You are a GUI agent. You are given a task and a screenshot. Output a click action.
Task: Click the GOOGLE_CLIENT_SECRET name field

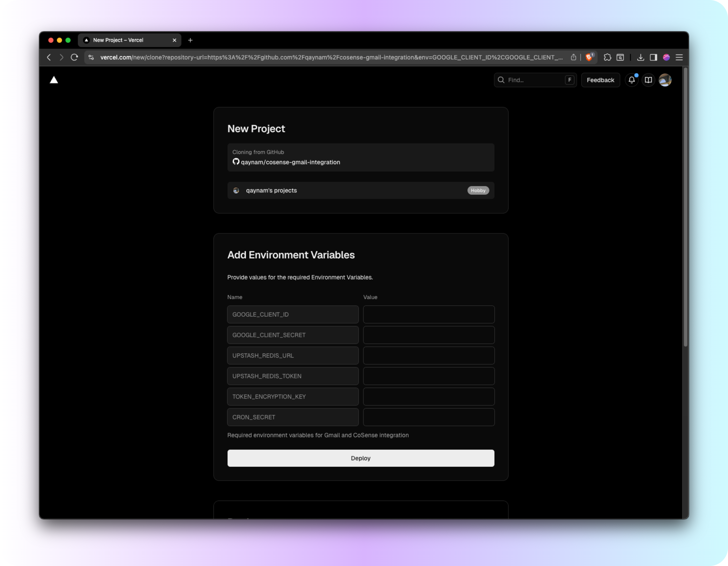tap(293, 335)
